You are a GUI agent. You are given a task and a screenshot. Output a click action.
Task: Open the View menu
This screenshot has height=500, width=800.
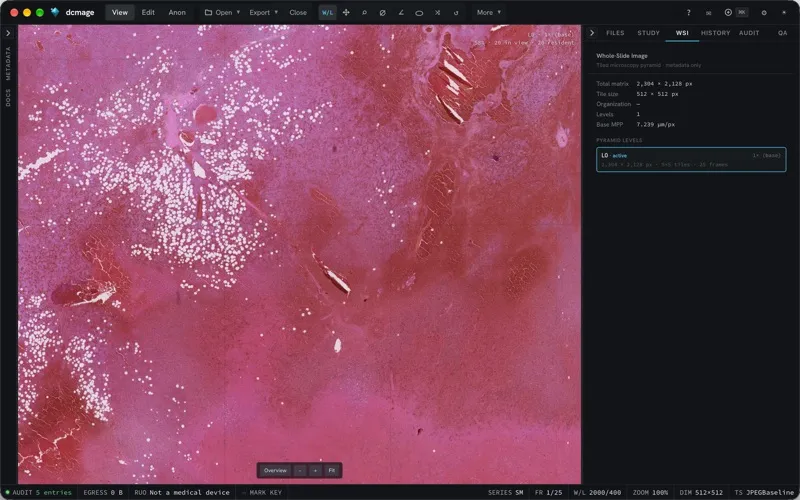(x=120, y=13)
